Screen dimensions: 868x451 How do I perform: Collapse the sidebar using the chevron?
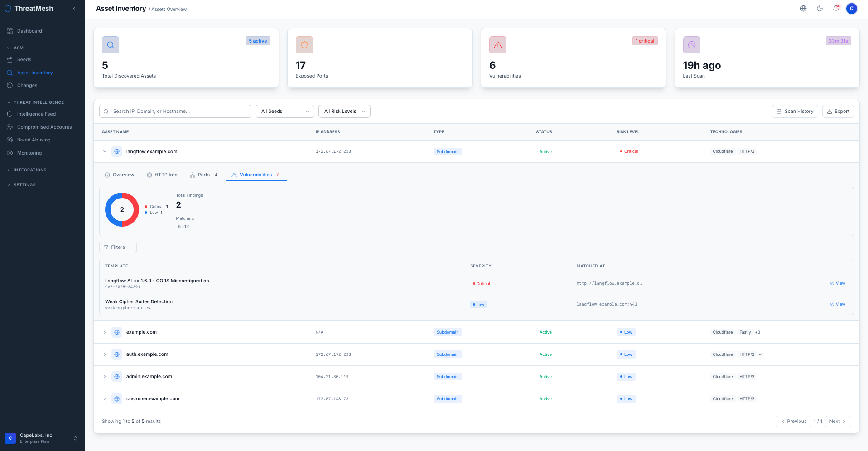74,8
